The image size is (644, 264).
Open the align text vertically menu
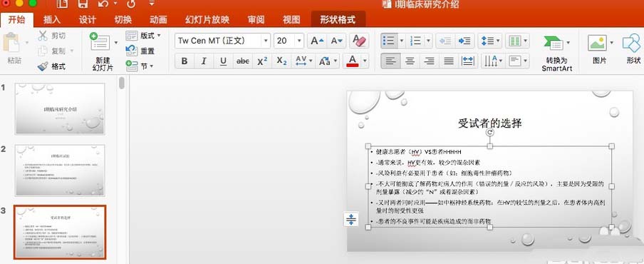tap(517, 61)
